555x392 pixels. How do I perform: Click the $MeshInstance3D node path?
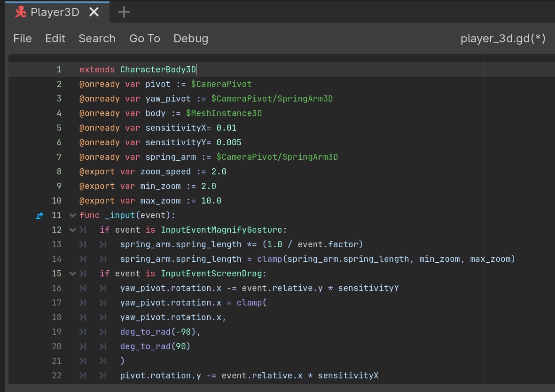tap(224, 113)
